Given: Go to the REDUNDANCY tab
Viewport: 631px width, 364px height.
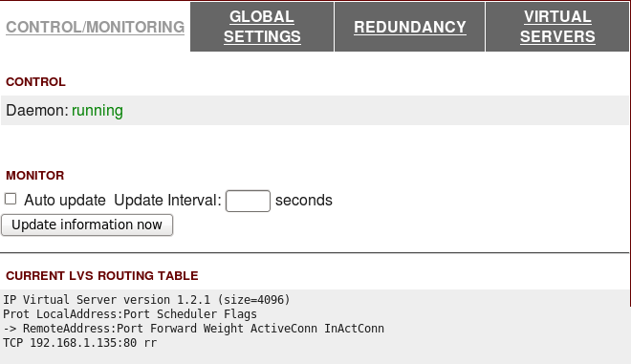Looking at the screenshot, I should [409, 27].
